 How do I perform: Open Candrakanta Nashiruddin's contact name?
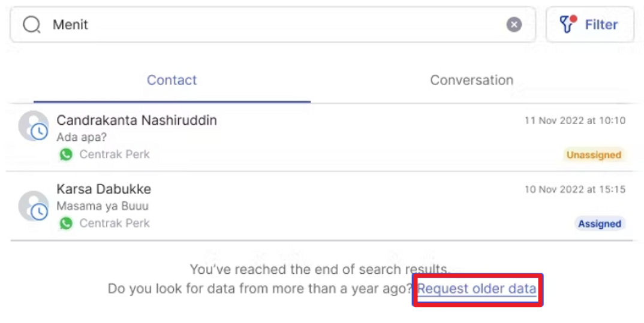pyautogui.click(x=137, y=120)
